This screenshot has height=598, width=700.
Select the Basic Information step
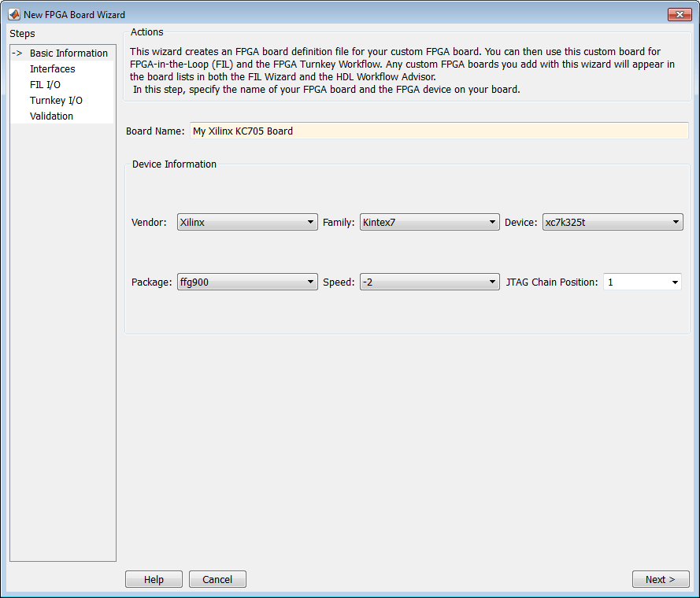coord(63,53)
